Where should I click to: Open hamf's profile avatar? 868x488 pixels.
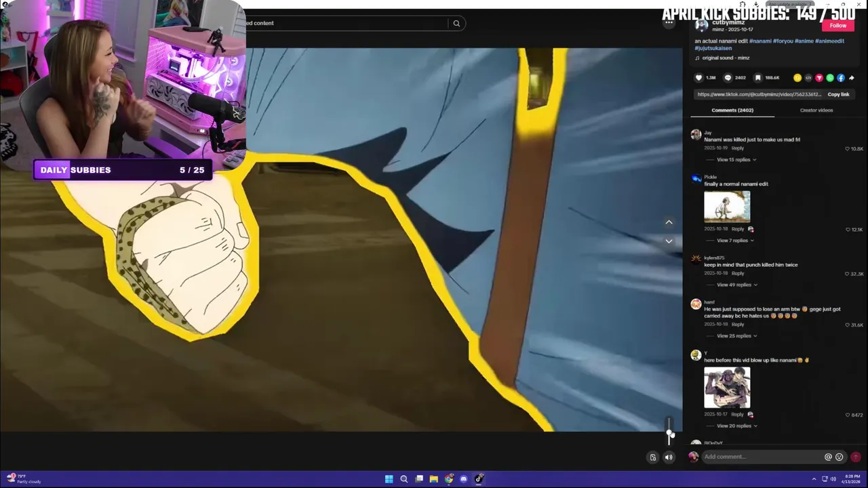coord(696,304)
